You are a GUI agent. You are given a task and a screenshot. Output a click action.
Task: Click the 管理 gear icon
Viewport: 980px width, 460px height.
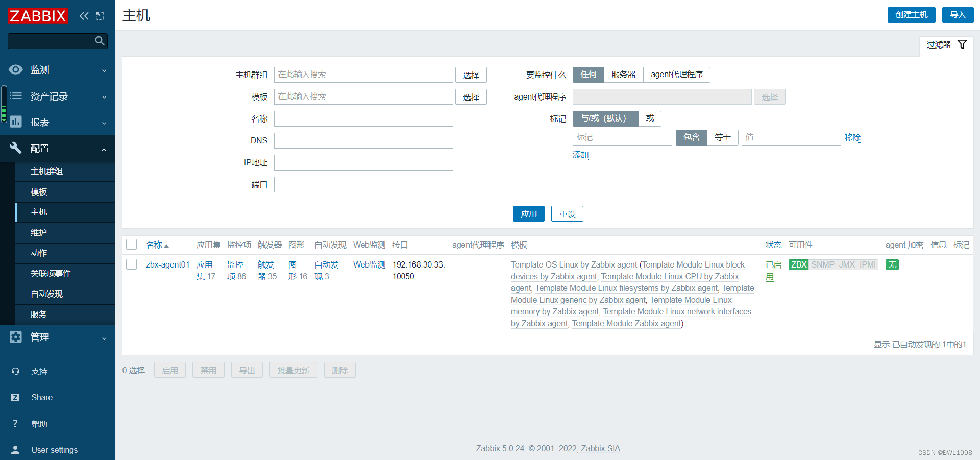(x=16, y=337)
